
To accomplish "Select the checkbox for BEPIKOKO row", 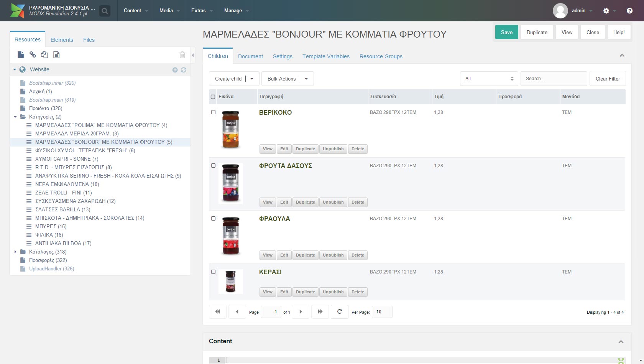I will coord(214,112).
